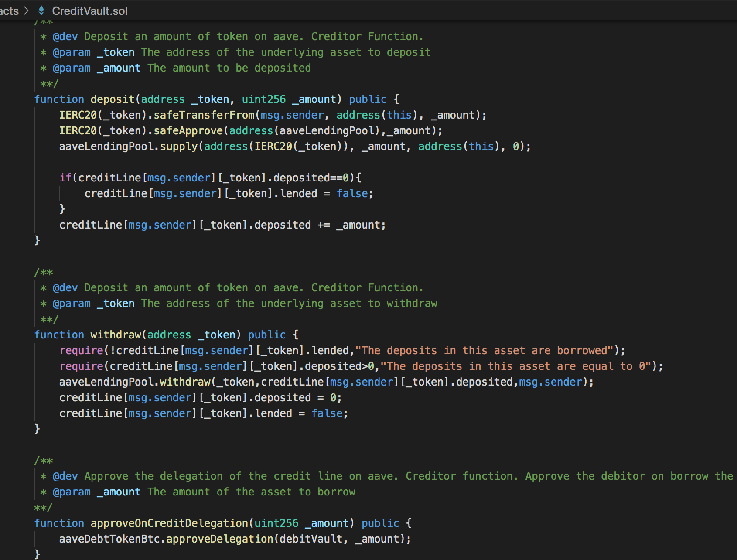Click the breadcrumb chevron before CreditVault.sol

pos(26,10)
